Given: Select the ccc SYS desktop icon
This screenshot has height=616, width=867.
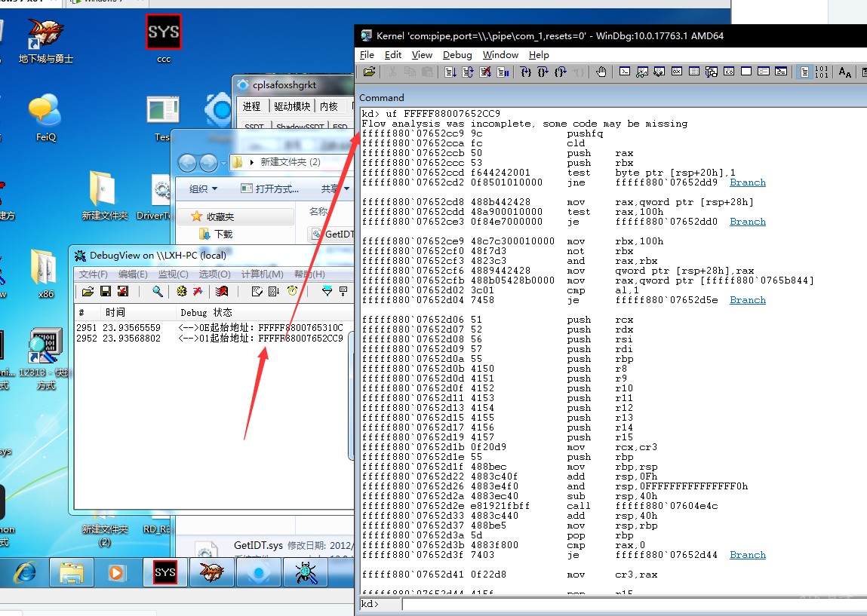Looking at the screenshot, I should click(x=164, y=38).
